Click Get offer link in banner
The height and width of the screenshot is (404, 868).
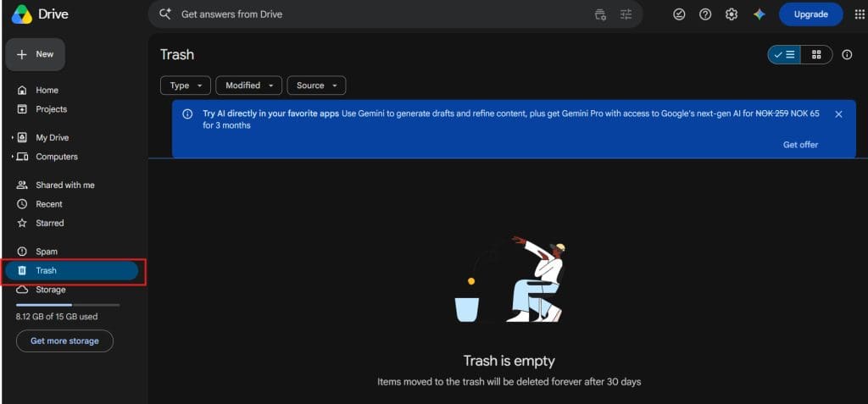pos(800,145)
